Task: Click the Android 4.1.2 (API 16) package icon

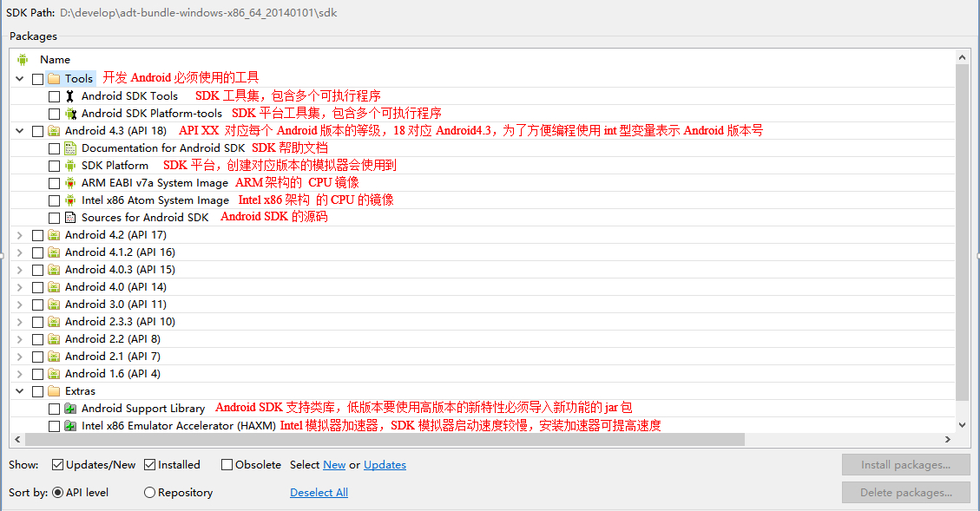Action: coord(54,252)
